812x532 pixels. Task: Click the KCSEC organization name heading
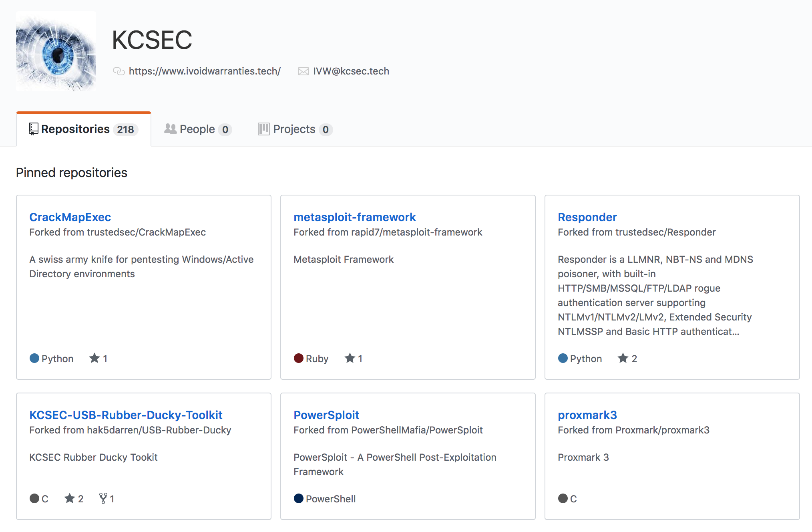[x=152, y=40]
